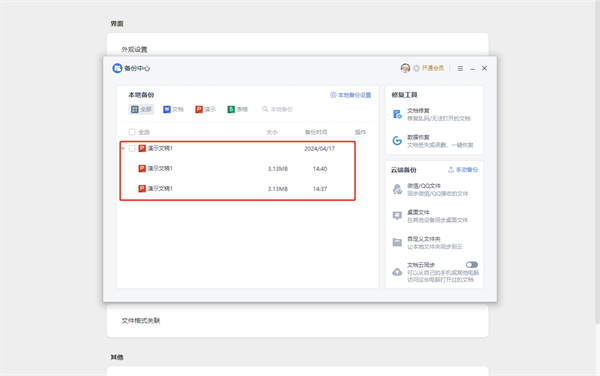Click the 文档云同步 cloud upload icon
600x376 pixels.
point(397,272)
